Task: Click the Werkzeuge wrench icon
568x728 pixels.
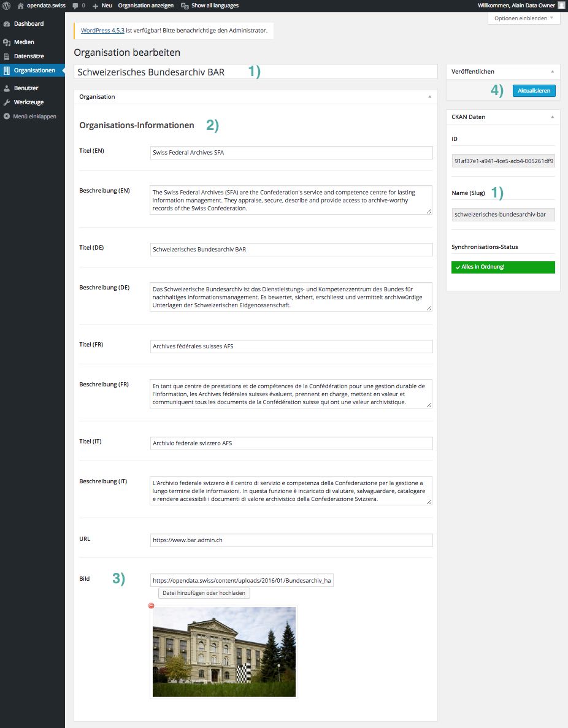Action: 7,102
